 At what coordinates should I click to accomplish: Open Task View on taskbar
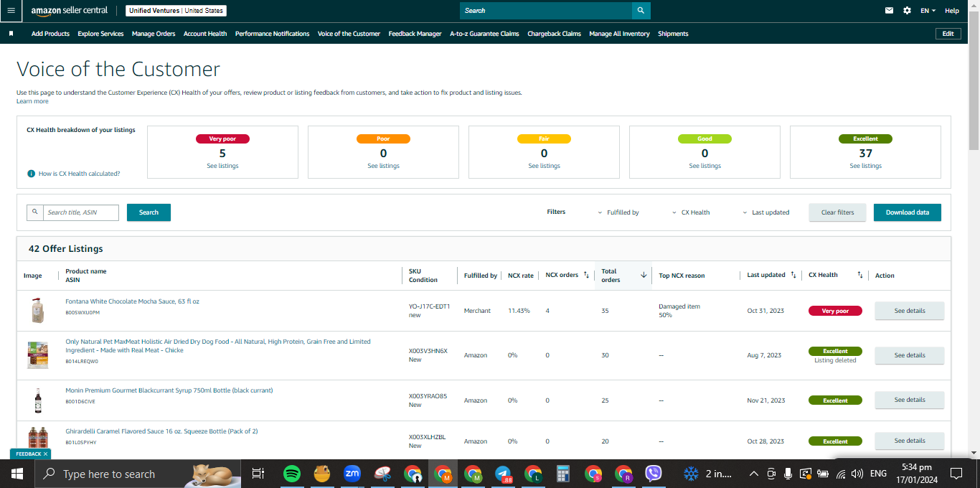pos(258,474)
